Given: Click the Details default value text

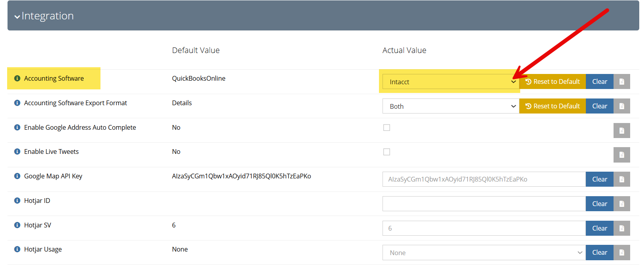Looking at the screenshot, I should pos(182,103).
